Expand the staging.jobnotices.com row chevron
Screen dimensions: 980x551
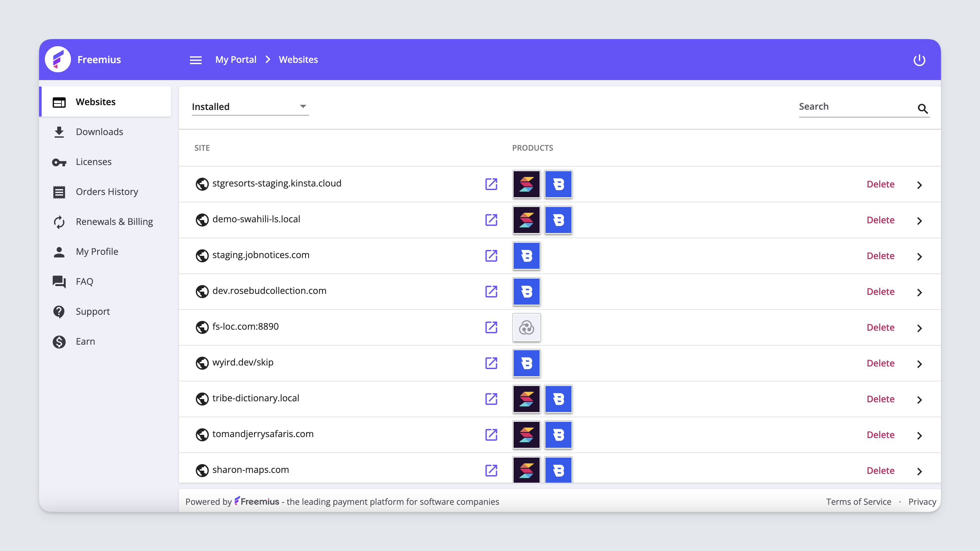pos(919,257)
